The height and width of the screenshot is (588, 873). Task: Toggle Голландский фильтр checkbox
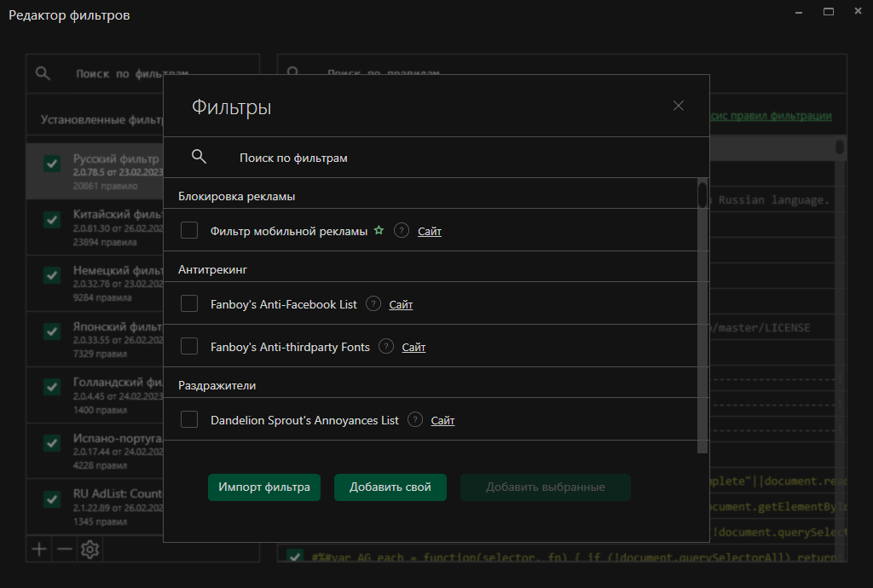[52, 387]
